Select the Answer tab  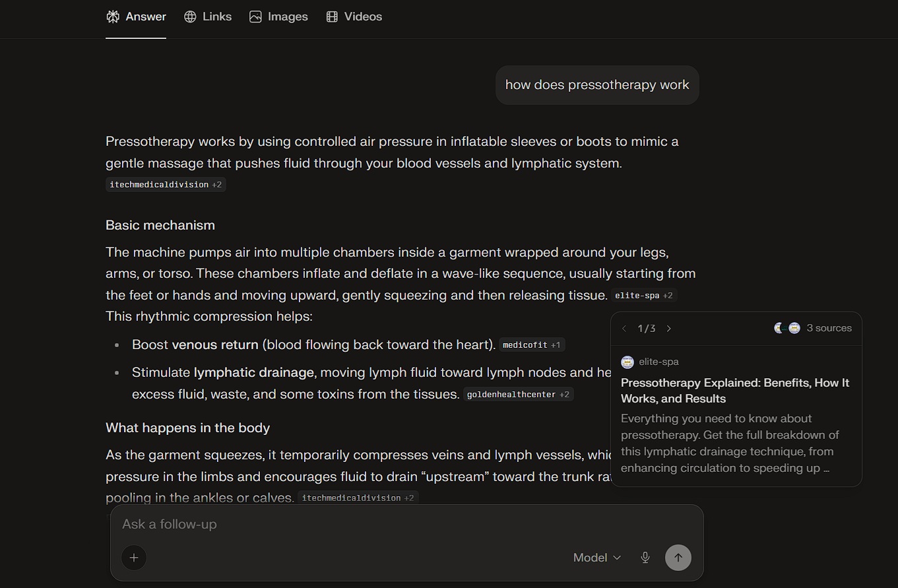[136, 16]
